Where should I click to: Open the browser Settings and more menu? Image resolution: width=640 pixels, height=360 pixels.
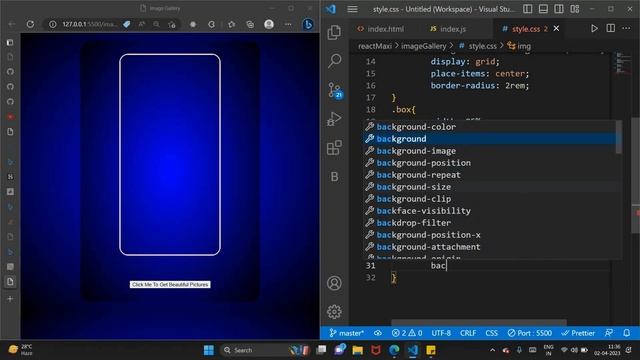coord(288,24)
